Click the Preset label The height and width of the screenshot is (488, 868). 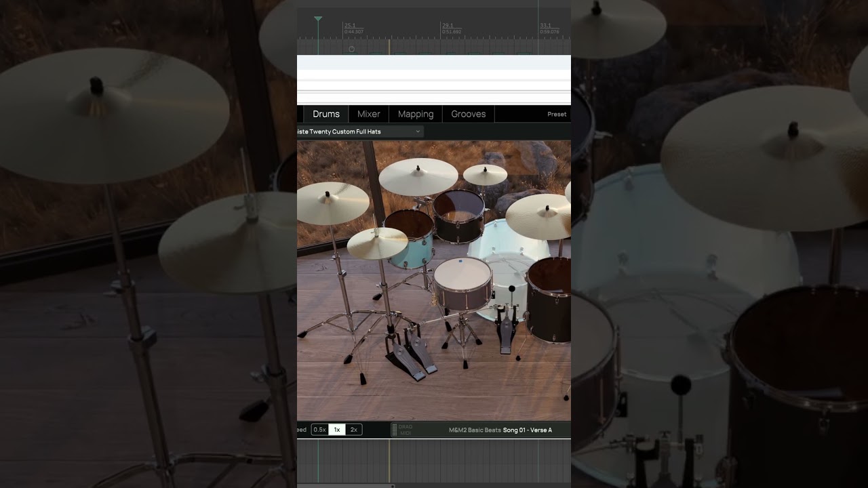coord(557,114)
